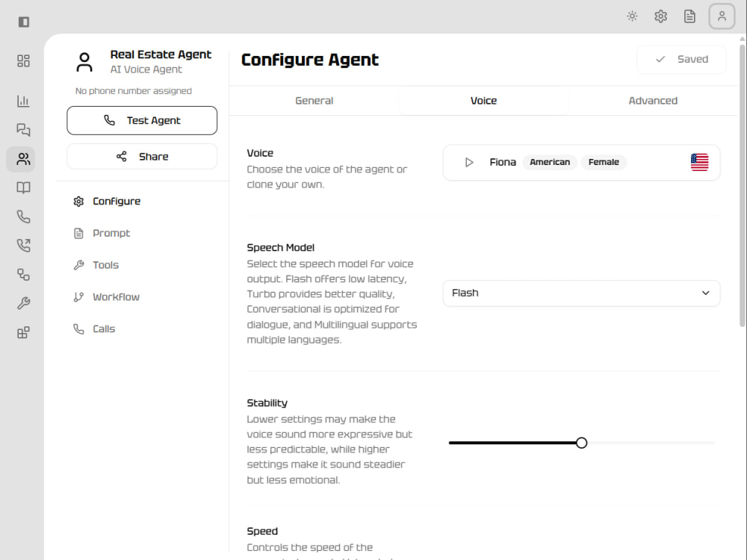Image resolution: width=747 pixels, height=560 pixels.
Task: Click the Configure Agent heading
Action: (x=310, y=60)
